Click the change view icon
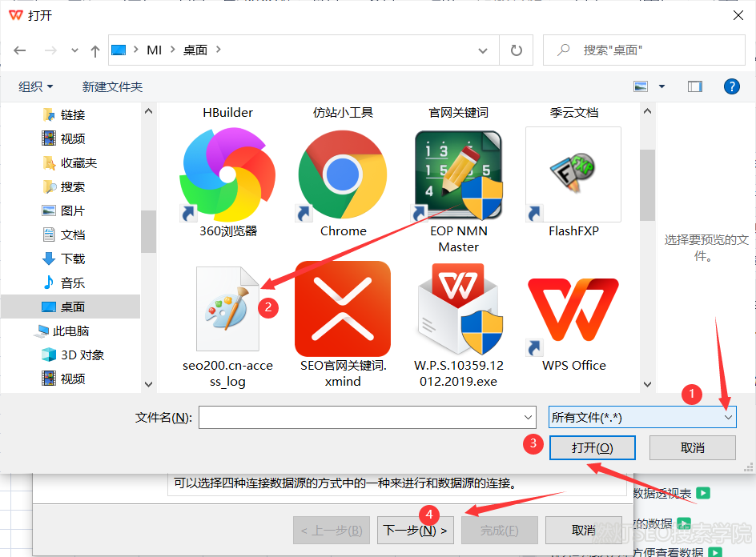 tap(641, 86)
